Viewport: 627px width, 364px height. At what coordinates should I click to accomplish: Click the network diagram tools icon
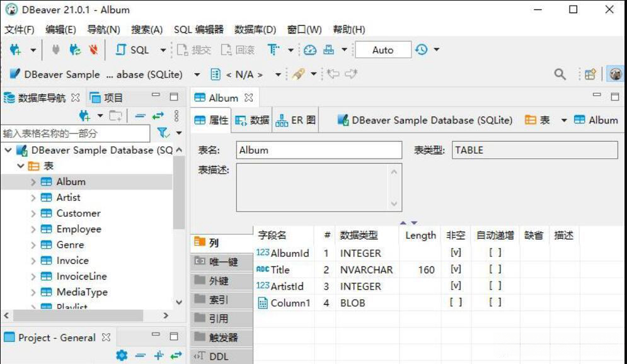[329, 50]
